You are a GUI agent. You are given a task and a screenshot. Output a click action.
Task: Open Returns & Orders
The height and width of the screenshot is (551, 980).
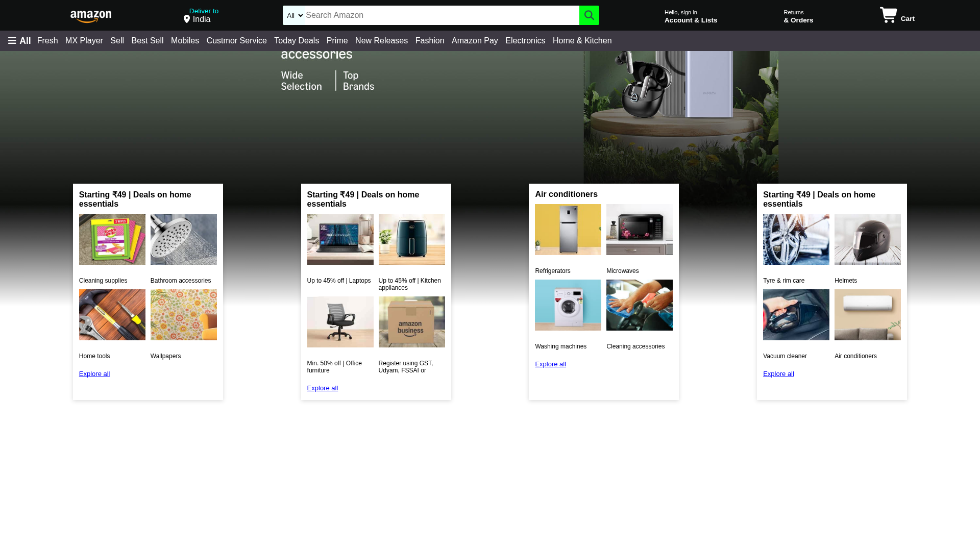click(x=798, y=16)
